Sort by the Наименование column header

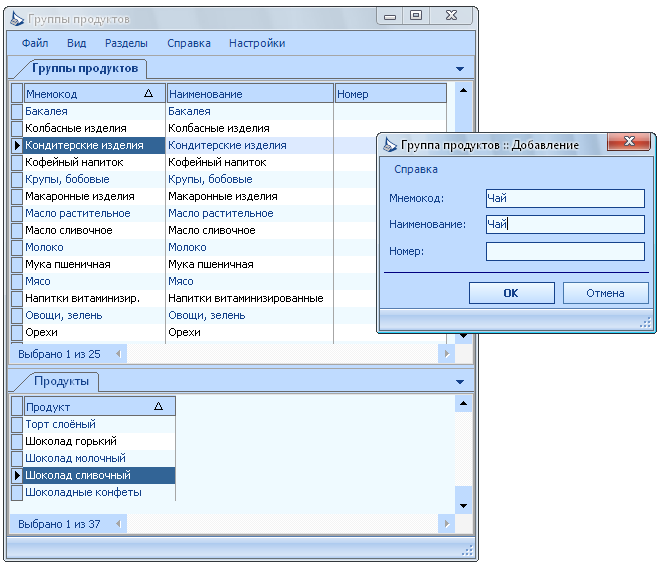pyautogui.click(x=250, y=94)
